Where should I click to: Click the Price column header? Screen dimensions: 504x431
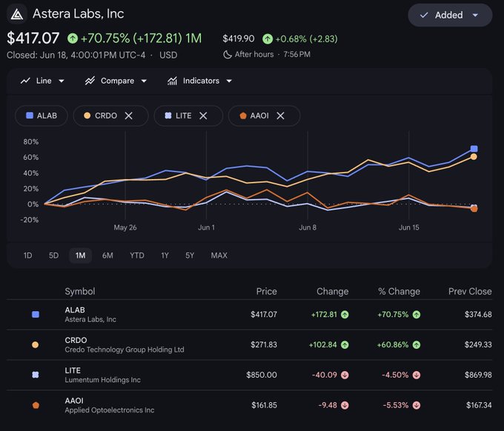click(267, 292)
